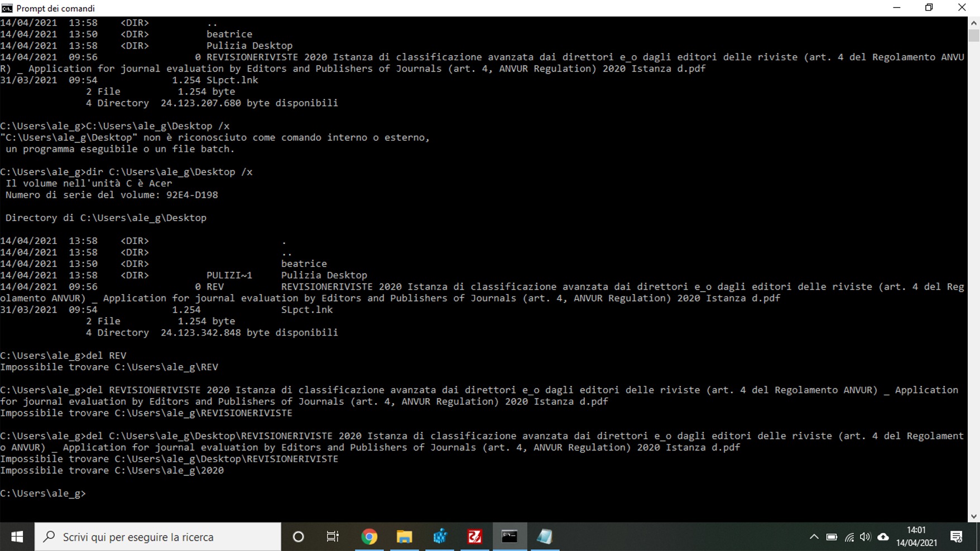The height and width of the screenshot is (551, 980).
Task: Click "Il volume nell'unità C è Acer" line
Action: coord(89,183)
